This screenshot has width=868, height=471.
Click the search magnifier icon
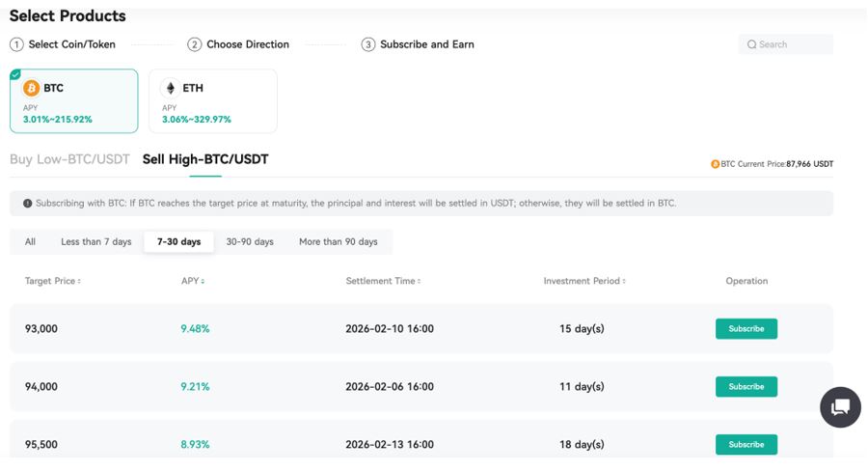(x=751, y=44)
